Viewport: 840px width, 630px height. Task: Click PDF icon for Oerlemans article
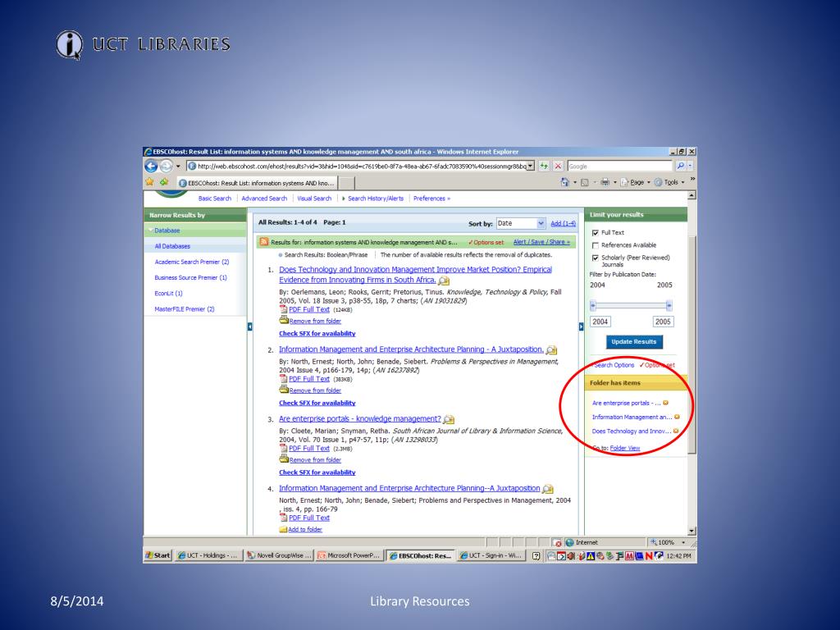(x=283, y=309)
